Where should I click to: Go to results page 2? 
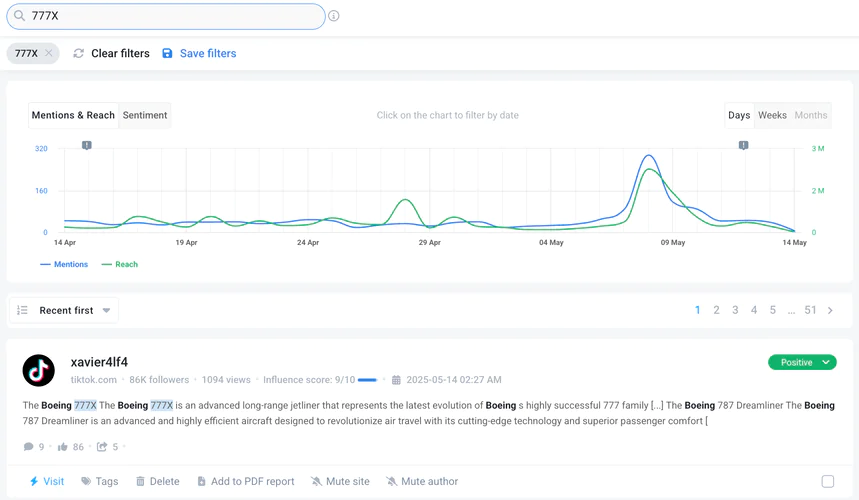716,310
